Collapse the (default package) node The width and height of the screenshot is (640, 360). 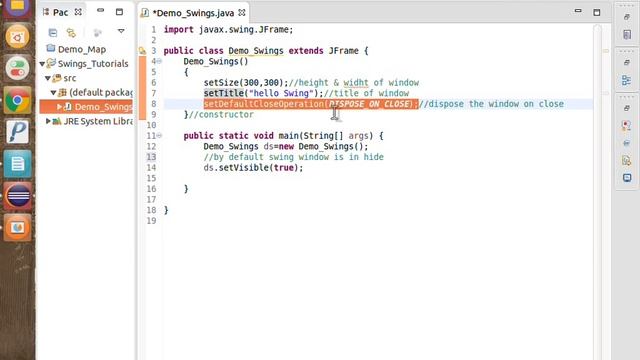[x=53, y=93]
